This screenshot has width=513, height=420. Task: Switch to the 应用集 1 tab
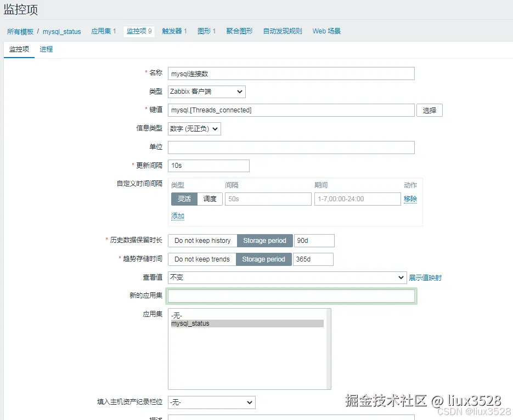point(103,31)
